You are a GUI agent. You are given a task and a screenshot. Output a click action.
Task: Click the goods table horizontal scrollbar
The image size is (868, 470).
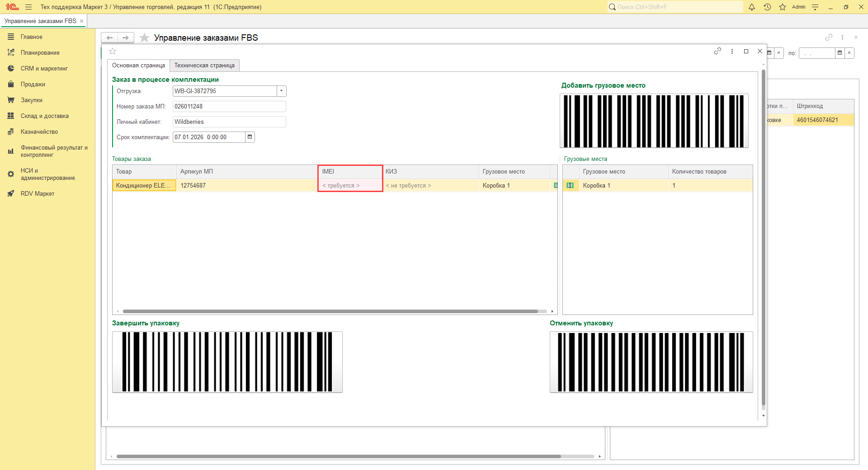point(330,311)
